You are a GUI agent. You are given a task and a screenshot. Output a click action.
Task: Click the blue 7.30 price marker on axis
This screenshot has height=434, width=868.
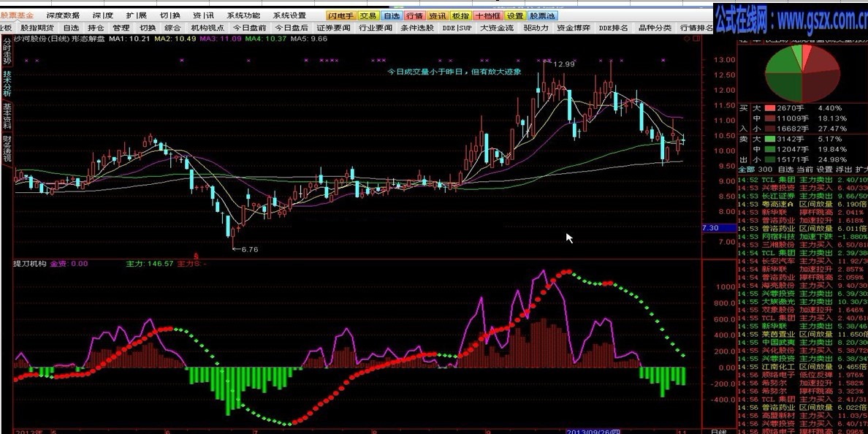coord(719,228)
